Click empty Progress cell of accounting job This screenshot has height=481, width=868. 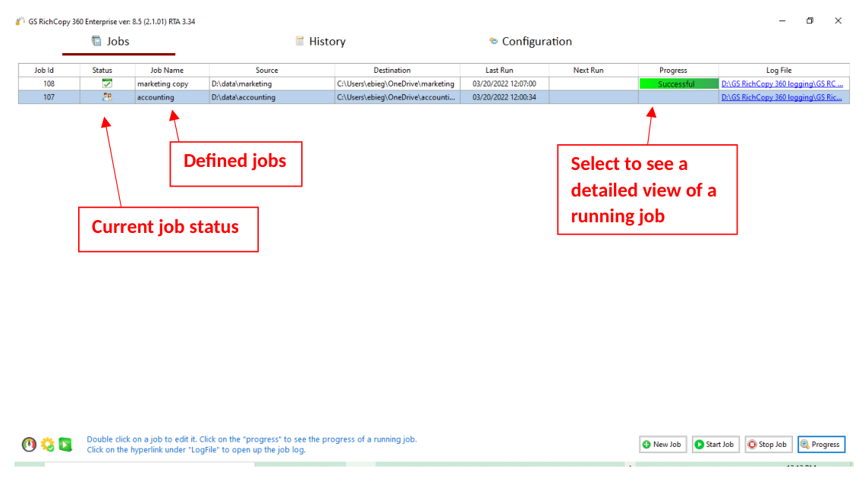[x=678, y=97]
